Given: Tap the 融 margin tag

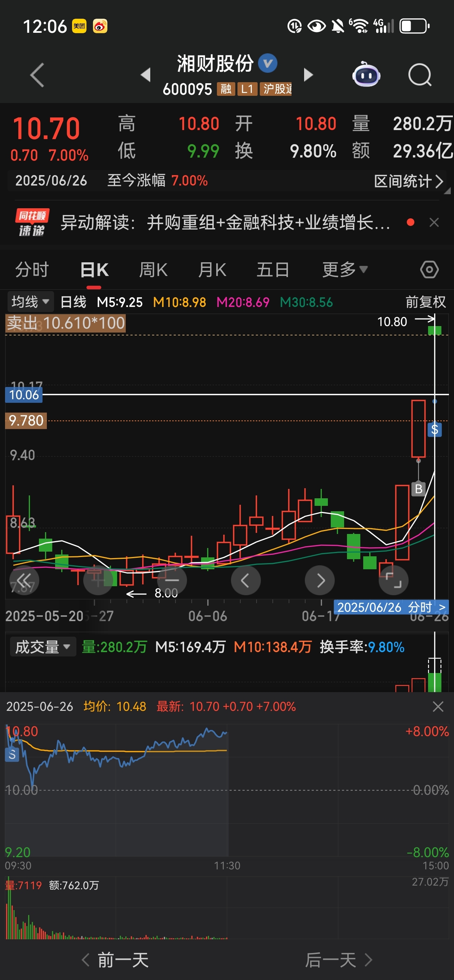Looking at the screenshot, I should coord(226,89).
